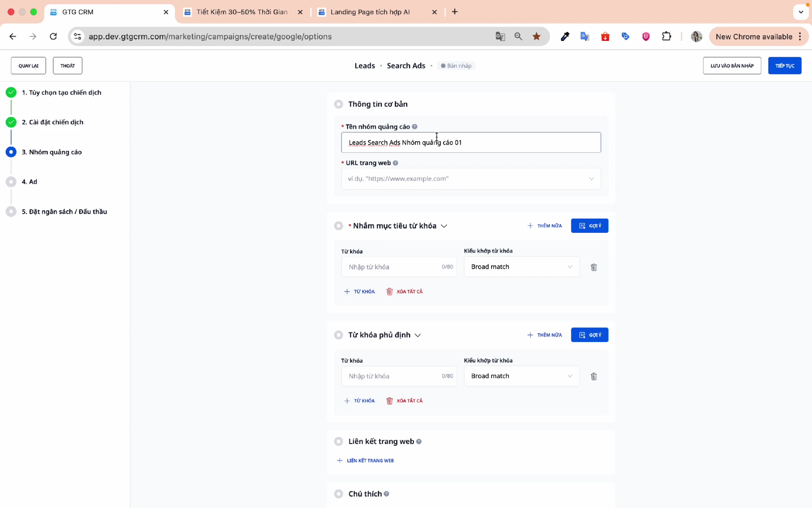Click the trash icon beside targeting keyword row
This screenshot has height=508, width=812.
coord(593,267)
